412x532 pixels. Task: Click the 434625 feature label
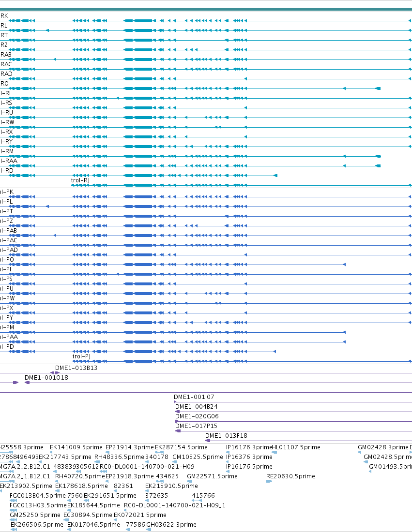coord(168,476)
